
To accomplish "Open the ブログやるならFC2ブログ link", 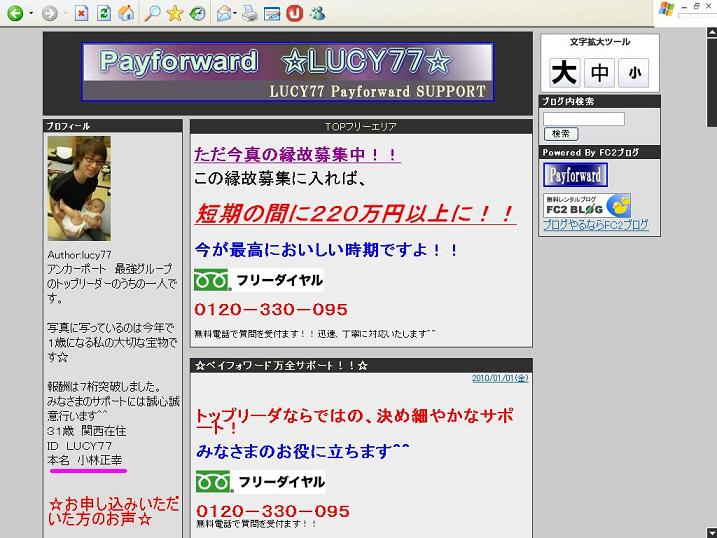I will (x=596, y=224).
